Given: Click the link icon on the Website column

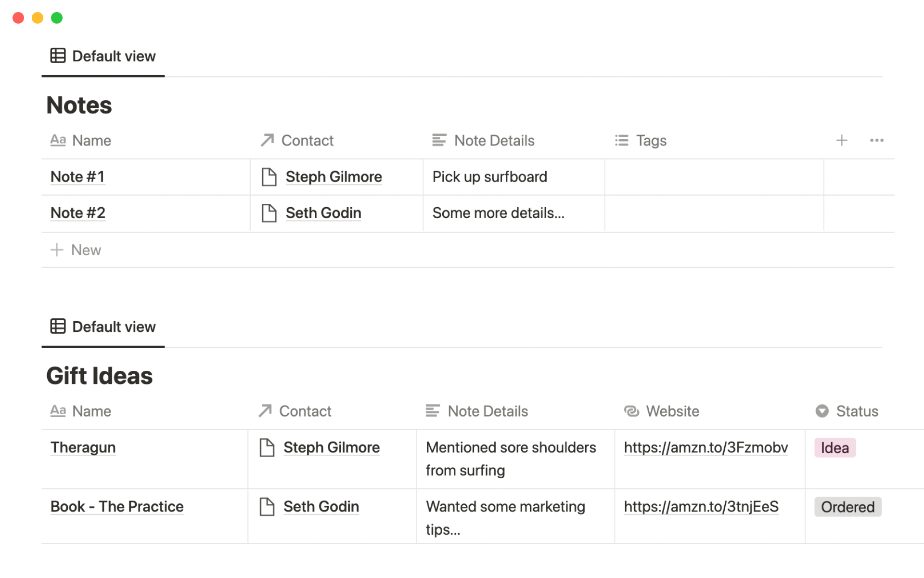Looking at the screenshot, I should tap(632, 411).
